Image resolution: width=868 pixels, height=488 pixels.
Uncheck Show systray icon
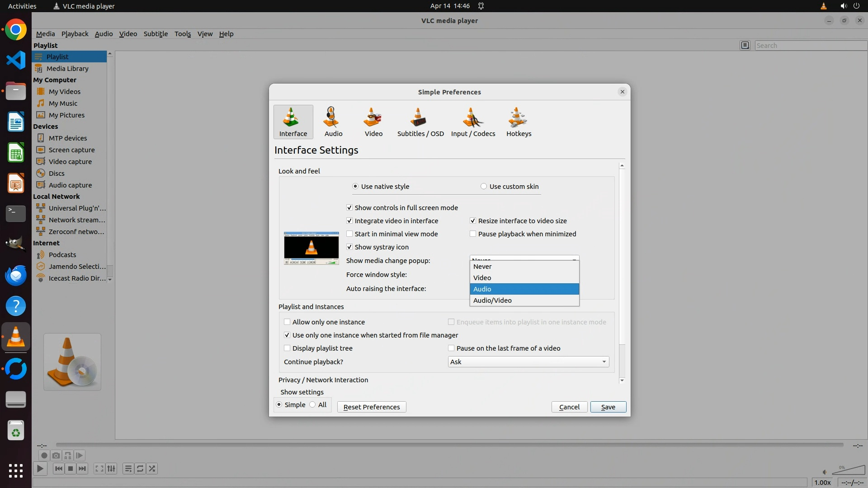pos(349,247)
